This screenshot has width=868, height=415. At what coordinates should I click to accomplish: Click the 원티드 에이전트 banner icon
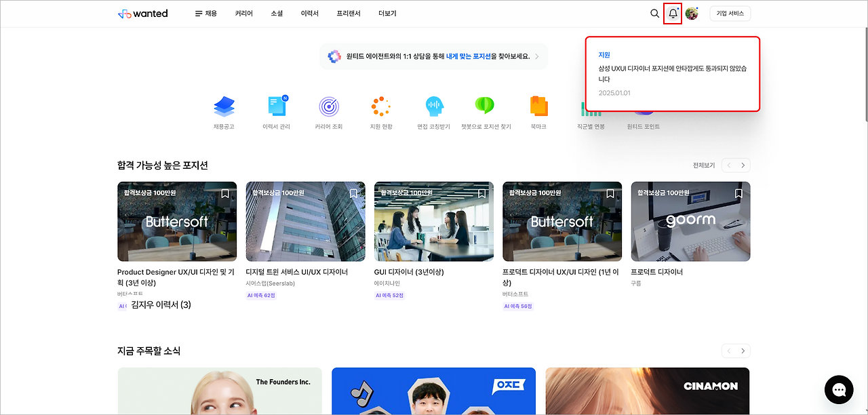coord(334,56)
